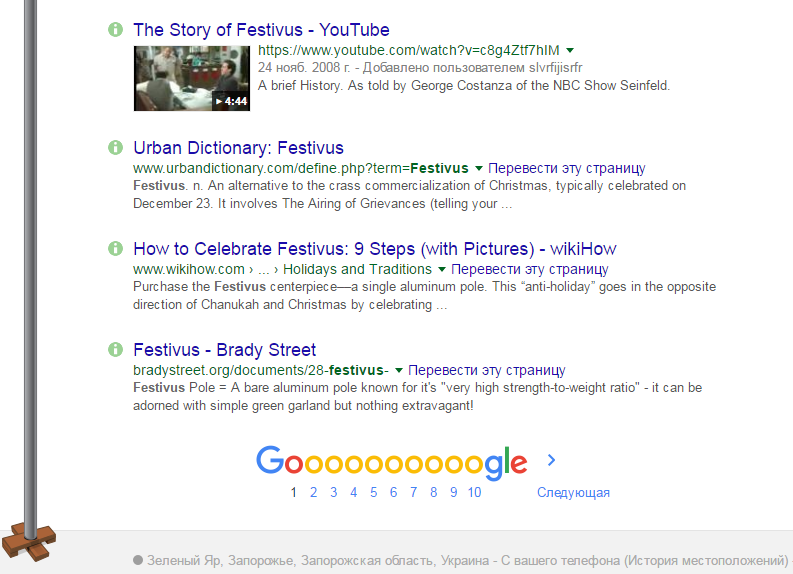793x574 pixels.
Task: Go to results page 4
Action: (354, 492)
